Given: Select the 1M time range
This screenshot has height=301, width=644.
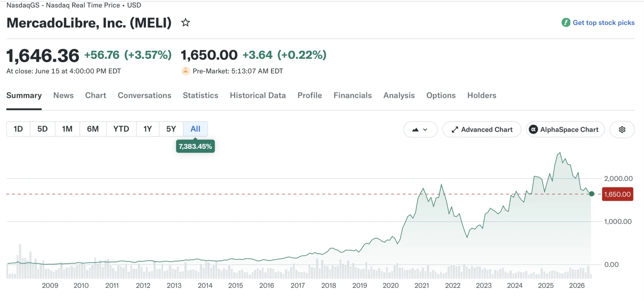Looking at the screenshot, I should (67, 129).
